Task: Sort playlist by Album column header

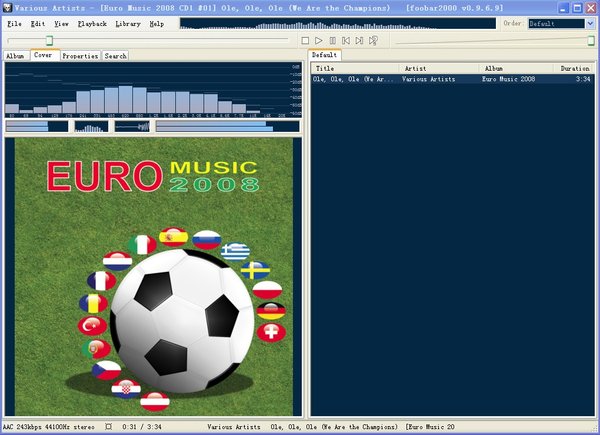Action: point(517,68)
